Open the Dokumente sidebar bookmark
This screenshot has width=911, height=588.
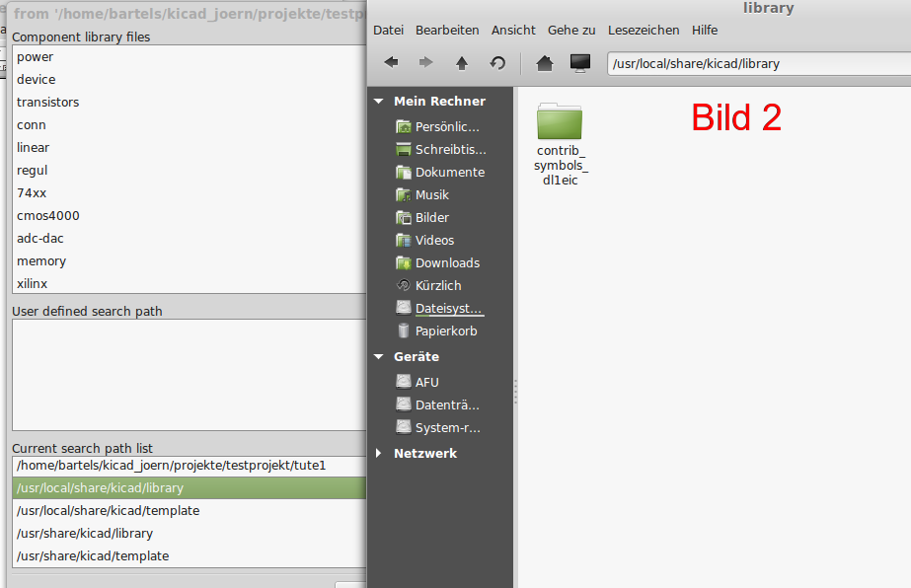pyautogui.click(x=440, y=172)
